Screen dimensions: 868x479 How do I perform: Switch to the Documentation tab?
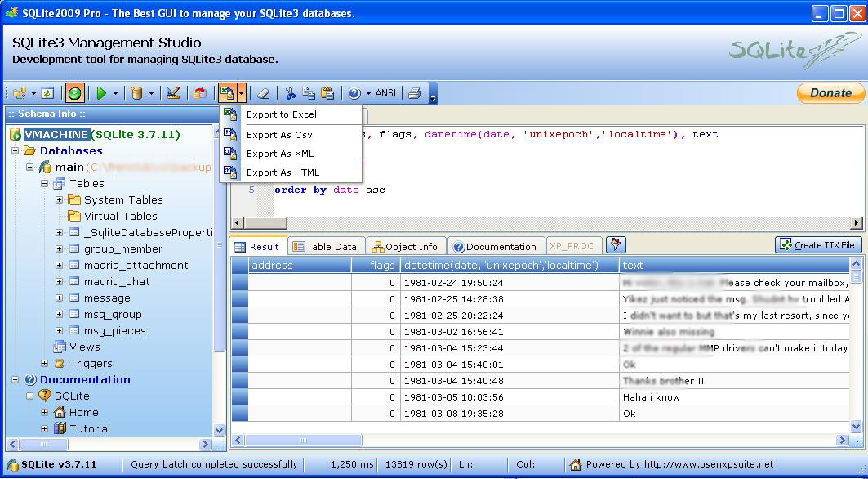pyautogui.click(x=496, y=247)
